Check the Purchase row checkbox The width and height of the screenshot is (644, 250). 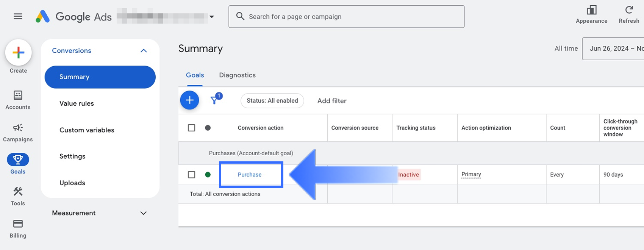(192, 175)
